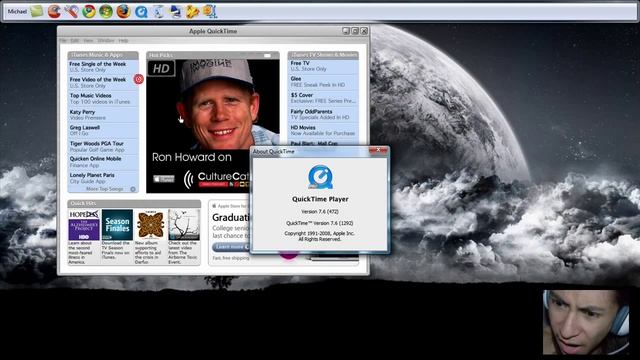Open Help menu in QuickTime window
The height and width of the screenshot is (360, 640).
click(x=123, y=40)
